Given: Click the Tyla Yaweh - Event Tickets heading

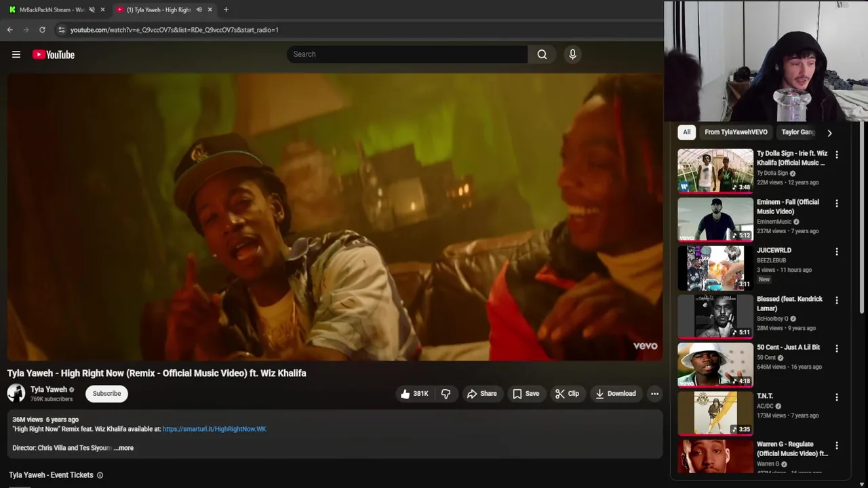Looking at the screenshot, I should click(x=51, y=475).
